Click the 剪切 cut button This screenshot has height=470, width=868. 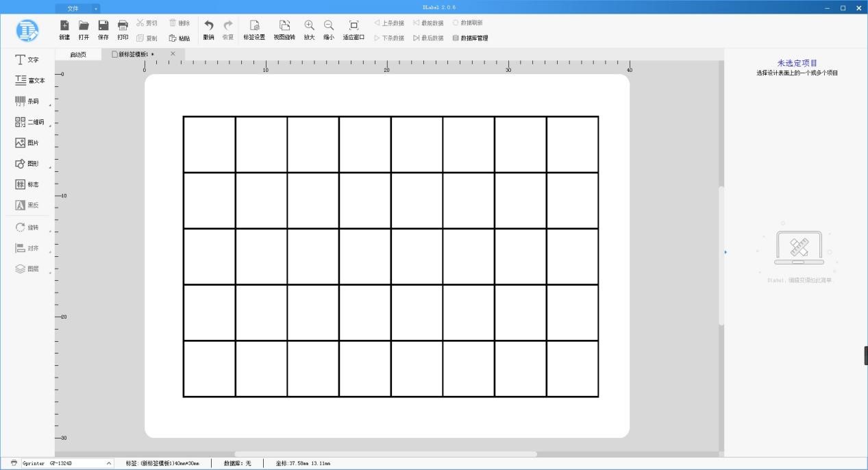147,23
